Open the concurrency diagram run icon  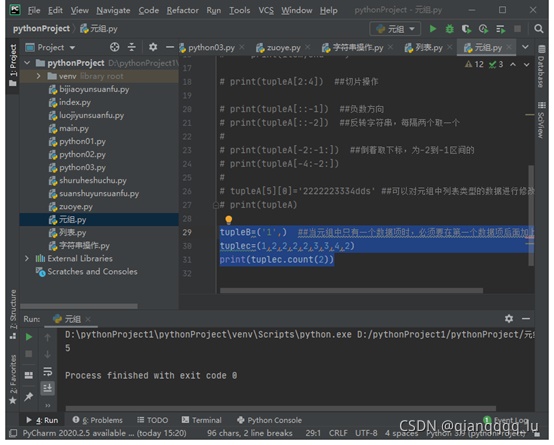point(500,29)
